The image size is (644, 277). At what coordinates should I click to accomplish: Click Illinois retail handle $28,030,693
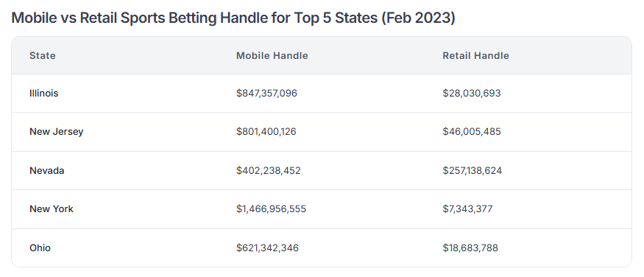pyautogui.click(x=472, y=94)
